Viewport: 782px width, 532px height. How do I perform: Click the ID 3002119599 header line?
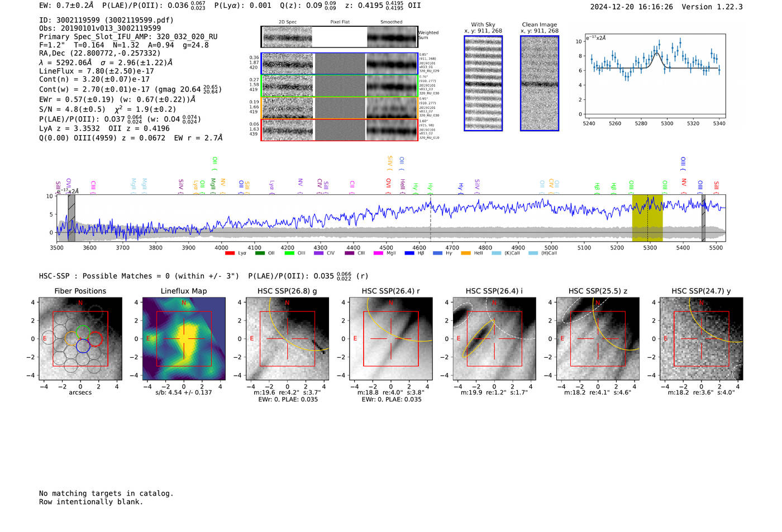tap(106, 20)
